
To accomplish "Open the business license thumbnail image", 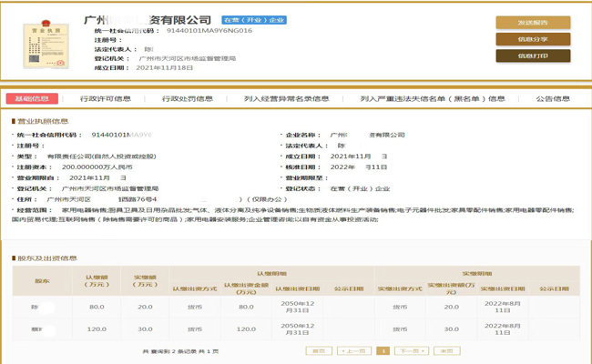I will (46, 44).
